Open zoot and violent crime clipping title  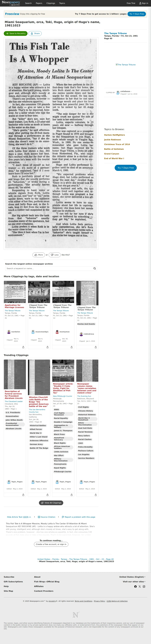pyautogui.click(x=87, y=388)
